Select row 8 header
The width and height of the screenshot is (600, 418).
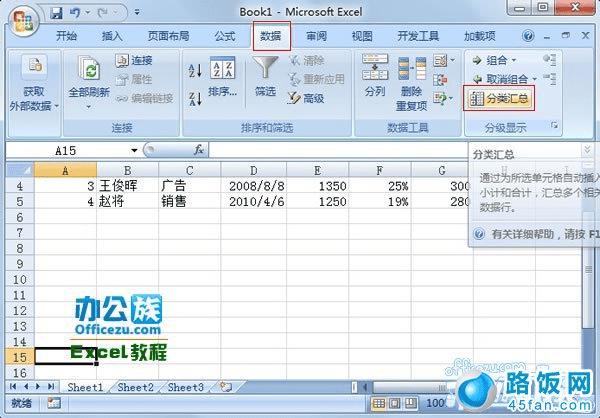(20, 248)
